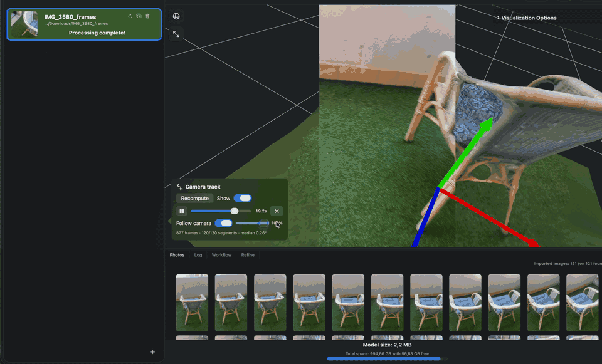Open the Refine tab
This screenshot has width=602, height=364.
[x=248, y=255]
